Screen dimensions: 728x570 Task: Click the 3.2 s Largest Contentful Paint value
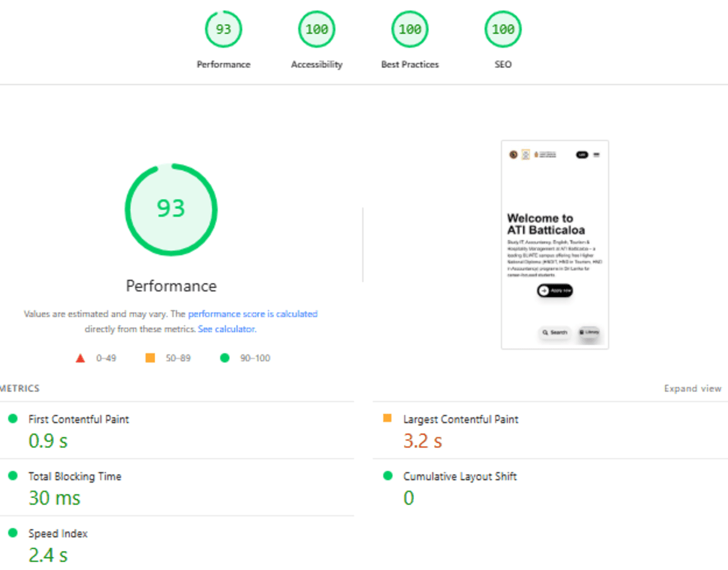click(423, 441)
